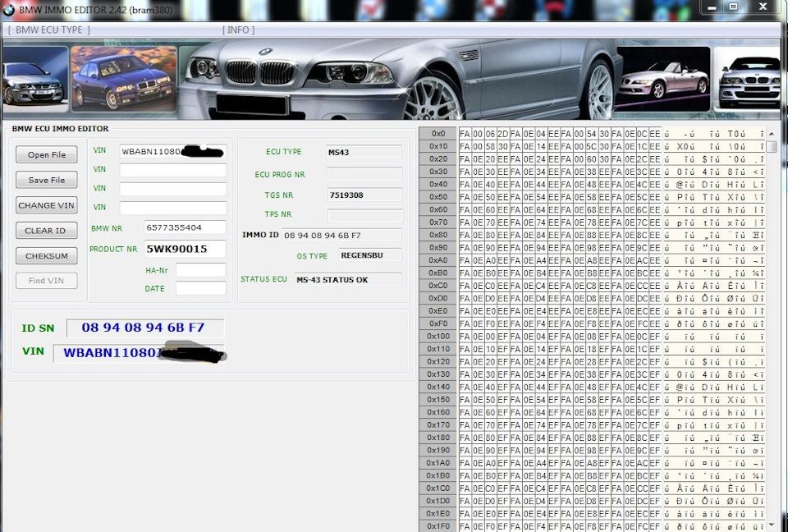Select hex row address 0x10
Screen dimensions: 788x532
438,146
